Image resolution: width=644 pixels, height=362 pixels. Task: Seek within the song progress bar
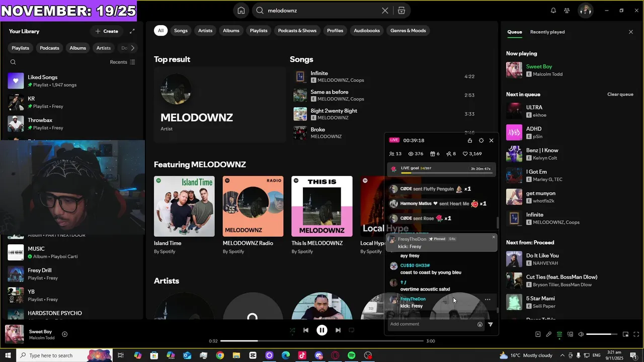(x=322, y=341)
